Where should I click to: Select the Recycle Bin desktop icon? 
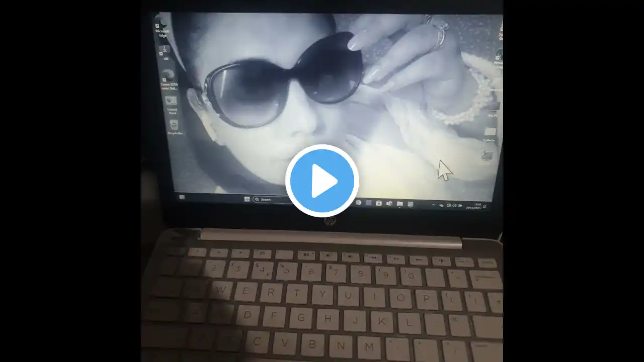[x=174, y=127]
